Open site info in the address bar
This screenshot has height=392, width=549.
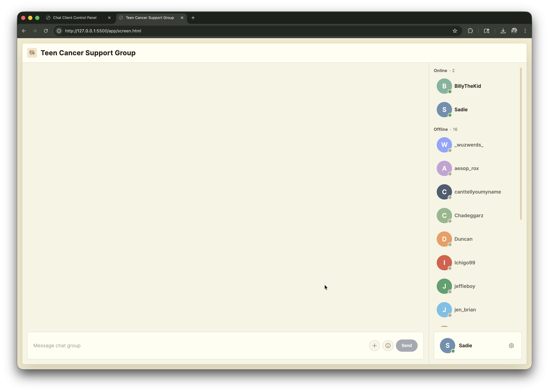[x=59, y=31]
